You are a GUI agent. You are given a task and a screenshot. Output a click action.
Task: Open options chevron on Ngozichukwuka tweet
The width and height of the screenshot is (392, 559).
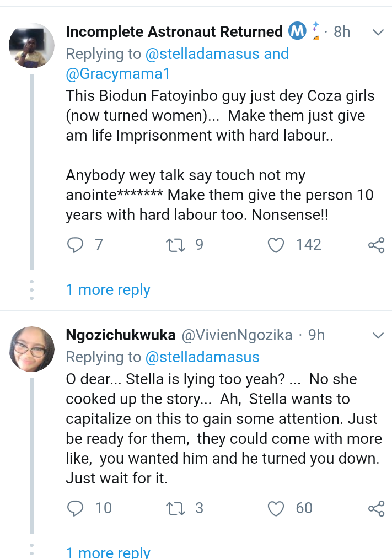point(378,335)
